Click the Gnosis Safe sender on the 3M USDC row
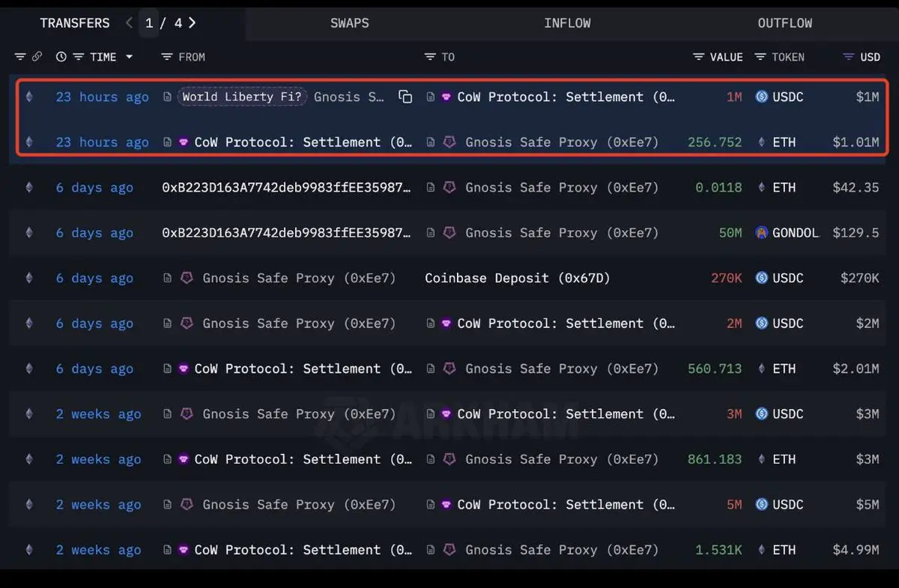This screenshot has width=899, height=588. tap(299, 414)
